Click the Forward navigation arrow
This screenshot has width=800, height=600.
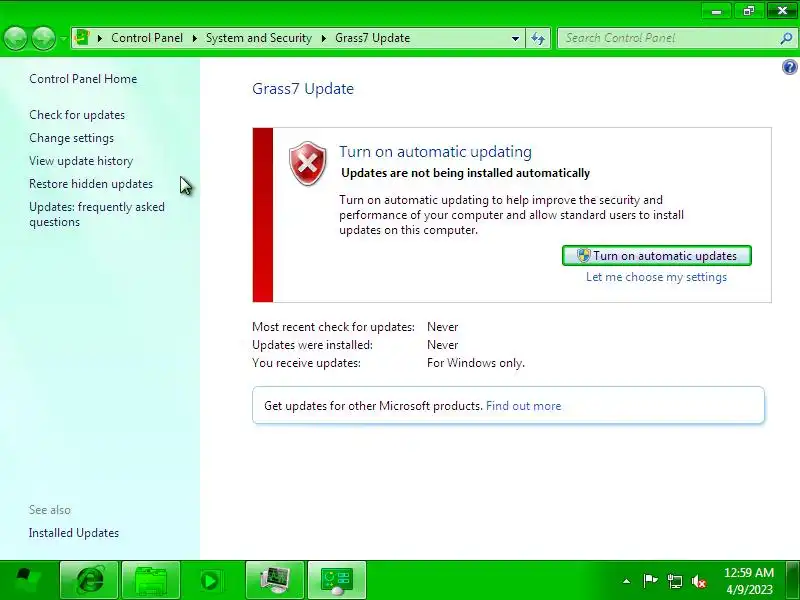[x=43, y=38]
